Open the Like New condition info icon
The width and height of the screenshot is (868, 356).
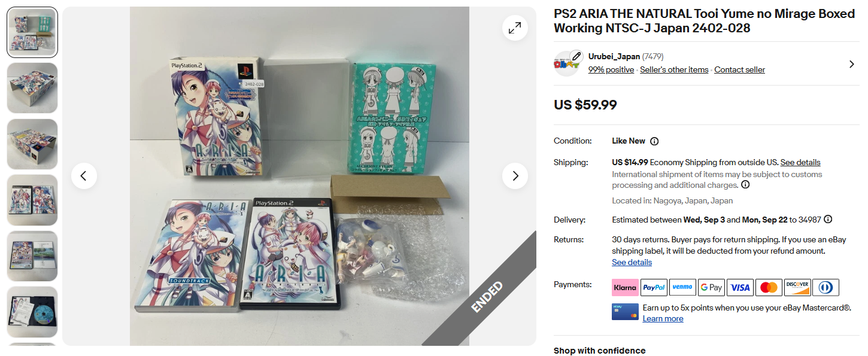coord(654,141)
